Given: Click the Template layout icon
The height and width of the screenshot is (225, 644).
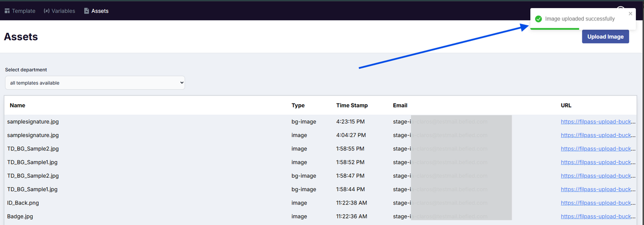Looking at the screenshot, I should pos(7,11).
